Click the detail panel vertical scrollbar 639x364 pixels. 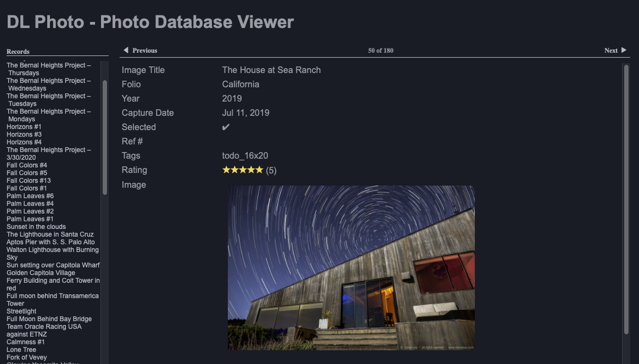coord(626,198)
